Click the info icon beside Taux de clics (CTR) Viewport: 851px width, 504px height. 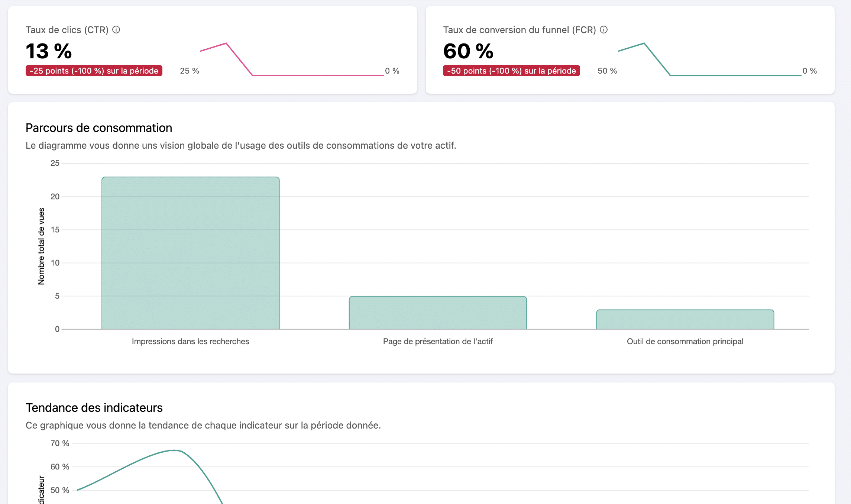pyautogui.click(x=116, y=30)
